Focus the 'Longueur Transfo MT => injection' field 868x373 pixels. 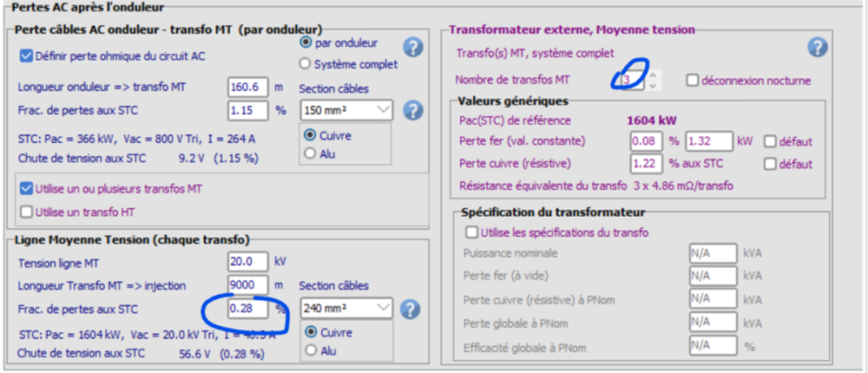pos(248,285)
